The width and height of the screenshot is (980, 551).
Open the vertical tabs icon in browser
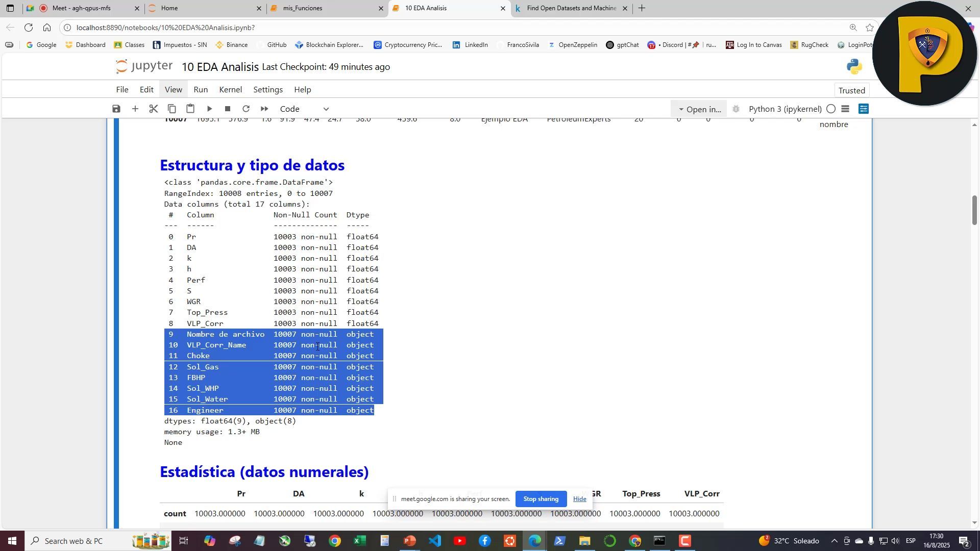click(x=10, y=8)
